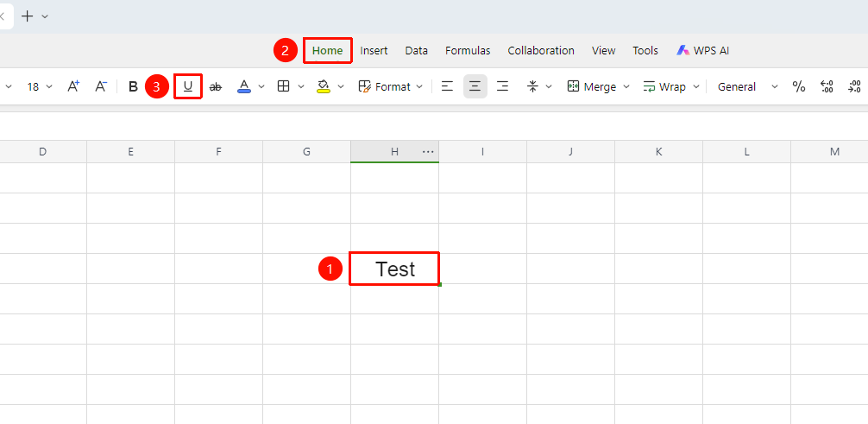
Task: Open the View tab
Action: (x=603, y=50)
